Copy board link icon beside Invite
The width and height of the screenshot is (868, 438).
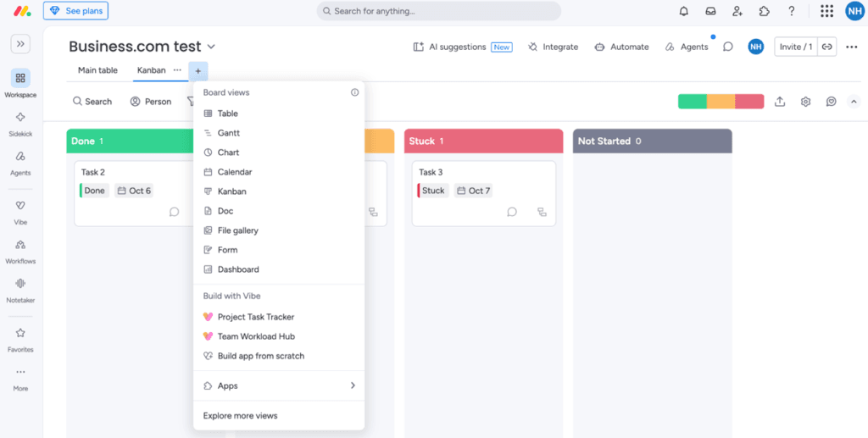(x=827, y=47)
